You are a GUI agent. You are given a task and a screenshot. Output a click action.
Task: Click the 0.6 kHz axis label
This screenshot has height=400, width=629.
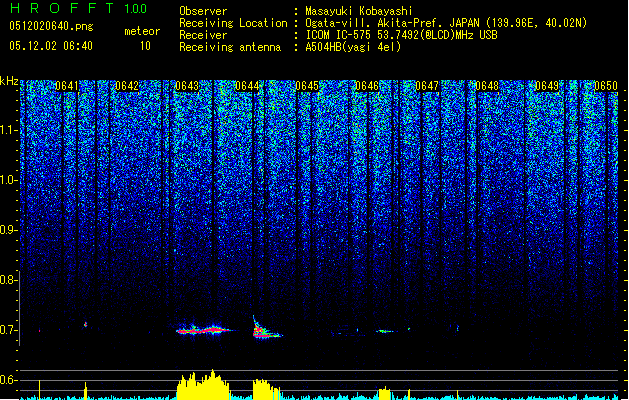pyautogui.click(x=8, y=380)
